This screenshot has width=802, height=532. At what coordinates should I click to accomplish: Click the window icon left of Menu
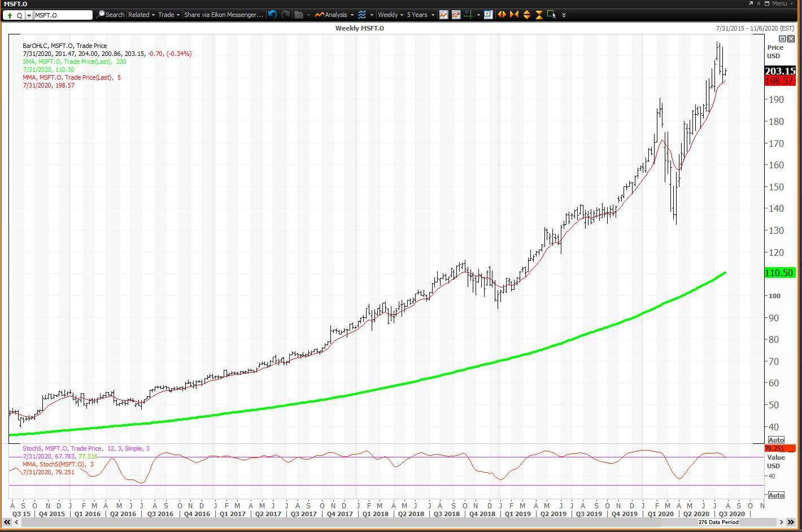(x=766, y=3)
